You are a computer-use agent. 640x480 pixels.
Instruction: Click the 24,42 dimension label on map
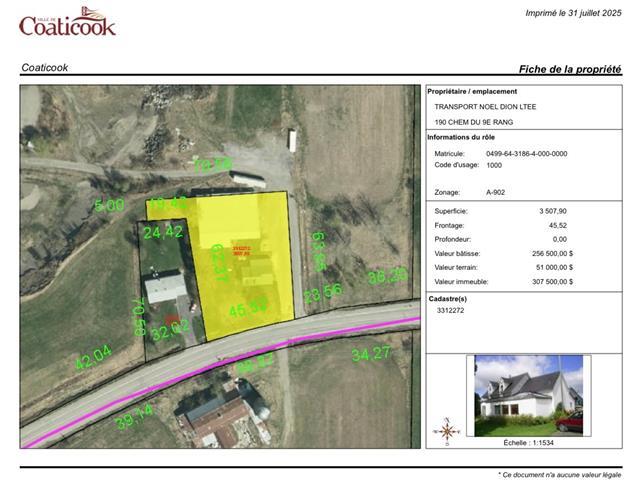click(x=163, y=233)
